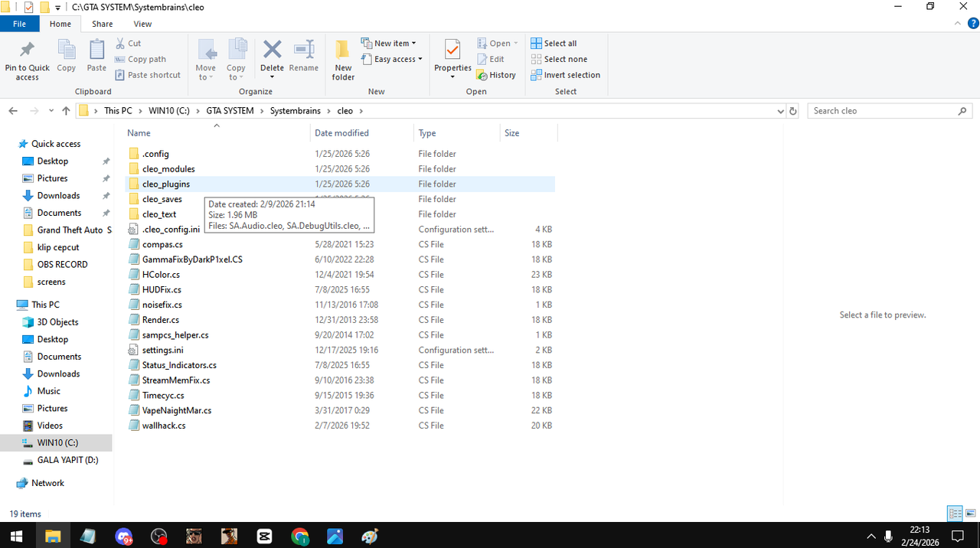Click Select none in ribbon

coord(559,59)
